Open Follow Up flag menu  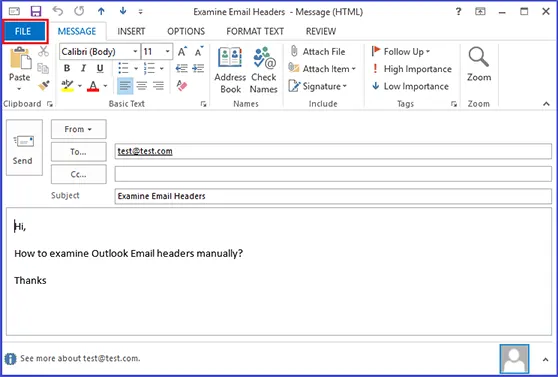tap(401, 52)
